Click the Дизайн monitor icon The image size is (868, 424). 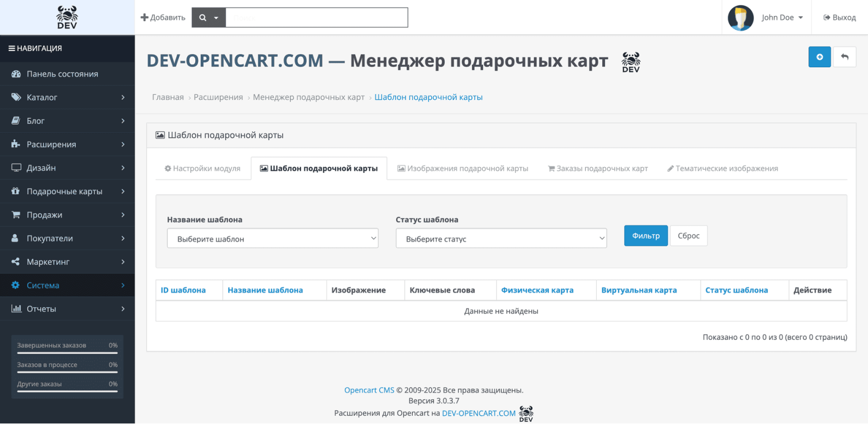tap(16, 168)
